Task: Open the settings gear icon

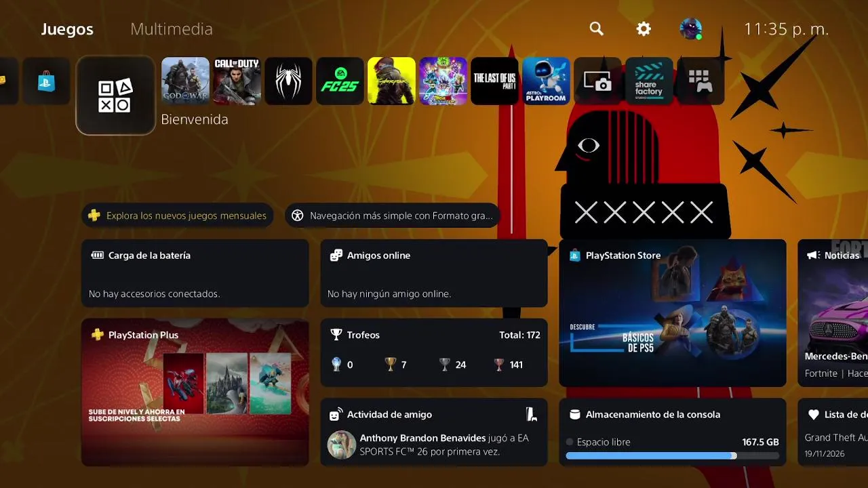Action: (644, 28)
